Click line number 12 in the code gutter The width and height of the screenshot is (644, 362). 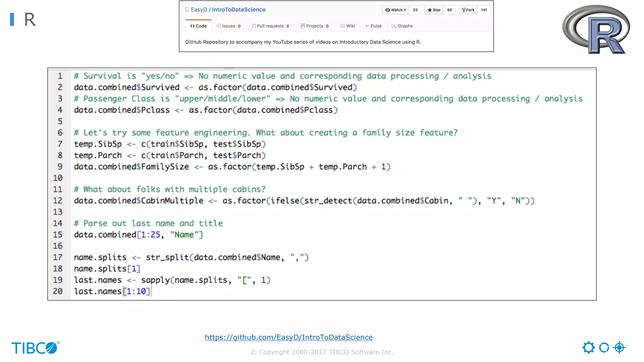click(58, 200)
